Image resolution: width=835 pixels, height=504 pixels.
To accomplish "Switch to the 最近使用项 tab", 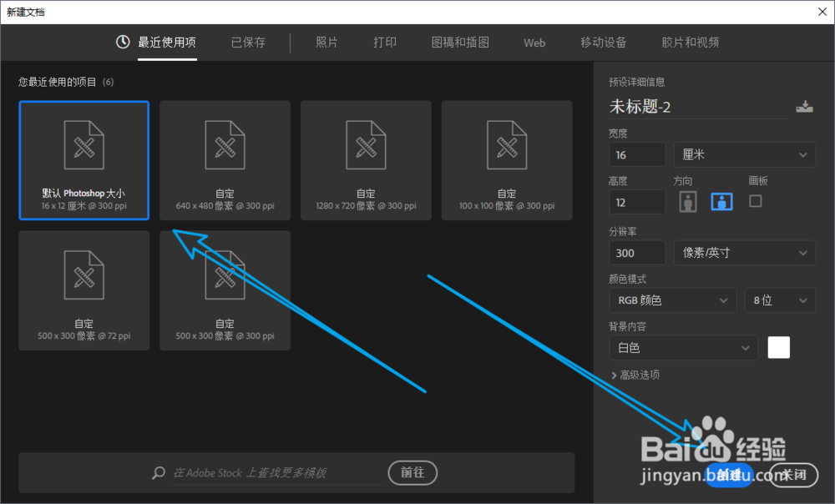I will 167,43.
